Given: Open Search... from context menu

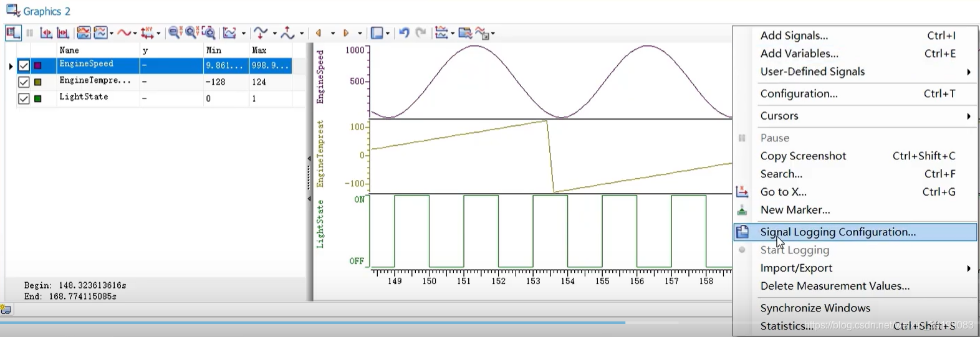Looking at the screenshot, I should click(855, 174).
